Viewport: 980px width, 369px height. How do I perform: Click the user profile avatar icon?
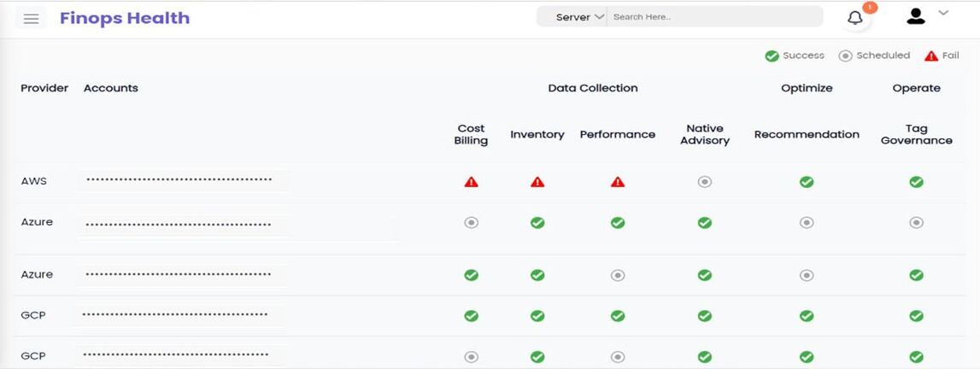916,16
